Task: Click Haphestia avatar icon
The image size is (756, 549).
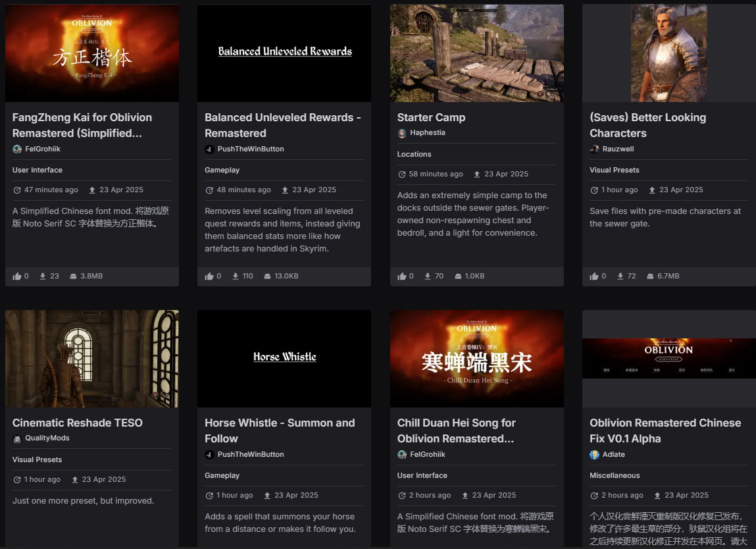Action: tap(401, 133)
